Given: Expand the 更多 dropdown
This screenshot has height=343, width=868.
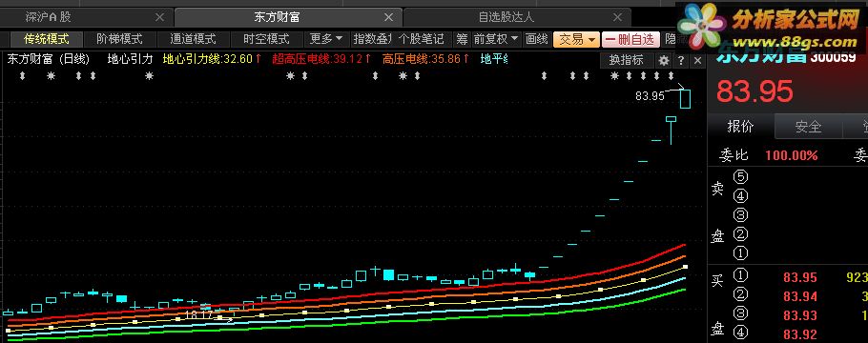Looking at the screenshot, I should pyautogui.click(x=326, y=39).
